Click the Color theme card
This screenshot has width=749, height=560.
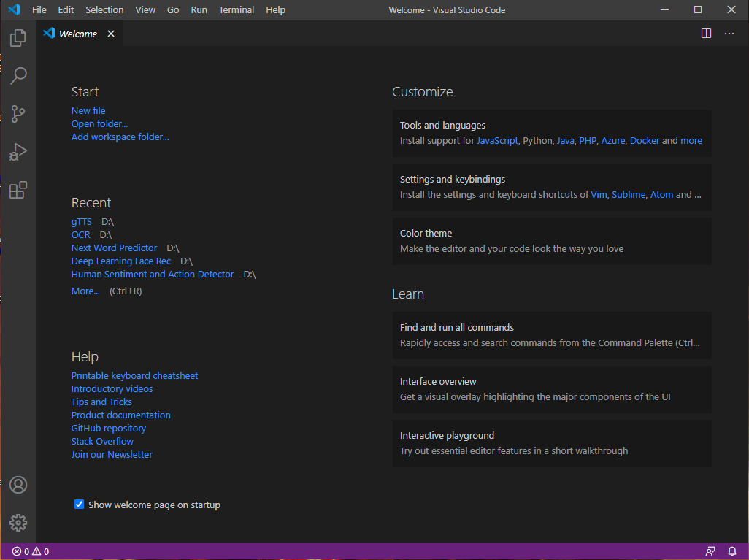pyautogui.click(x=552, y=241)
